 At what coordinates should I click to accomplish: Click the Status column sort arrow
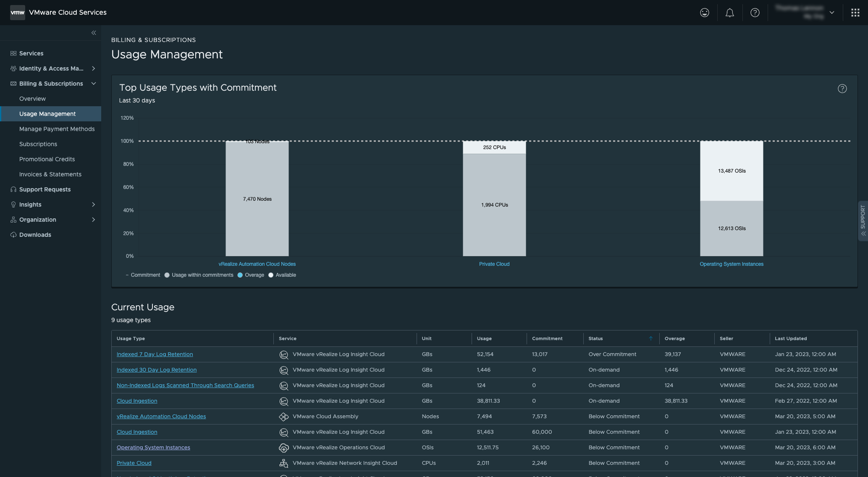(x=650, y=338)
